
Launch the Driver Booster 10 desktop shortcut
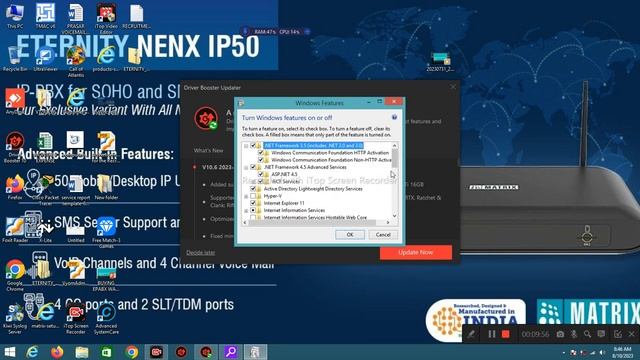(15, 147)
